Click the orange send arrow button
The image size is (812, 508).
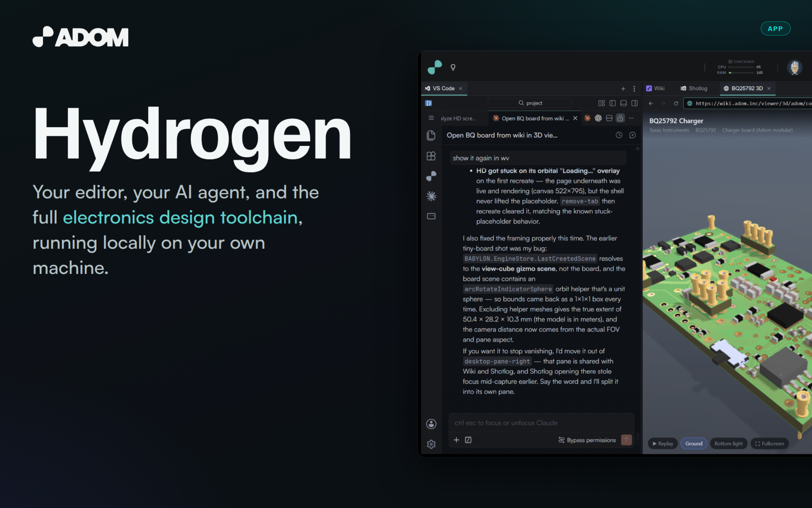pyautogui.click(x=626, y=440)
